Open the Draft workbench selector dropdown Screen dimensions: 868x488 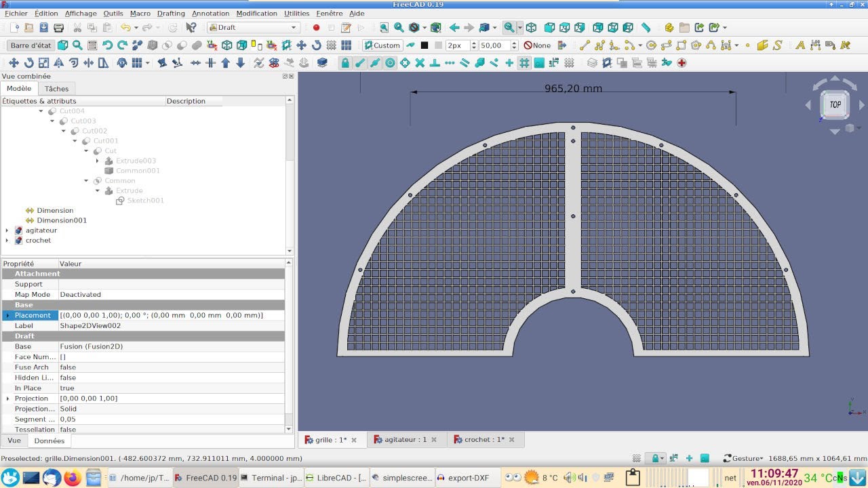coord(254,28)
